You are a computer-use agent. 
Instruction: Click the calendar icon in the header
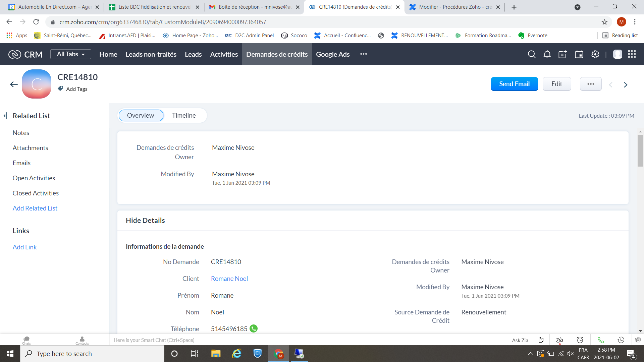[x=579, y=54]
